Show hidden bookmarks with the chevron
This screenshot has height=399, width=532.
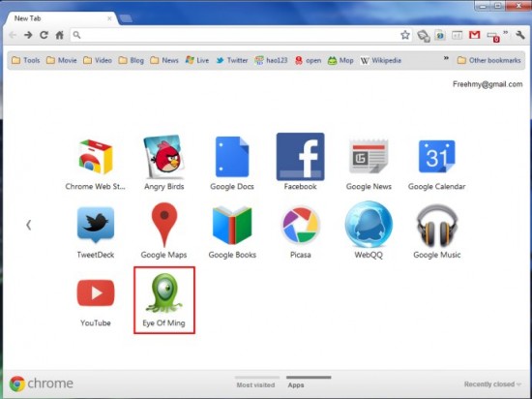pos(446,58)
